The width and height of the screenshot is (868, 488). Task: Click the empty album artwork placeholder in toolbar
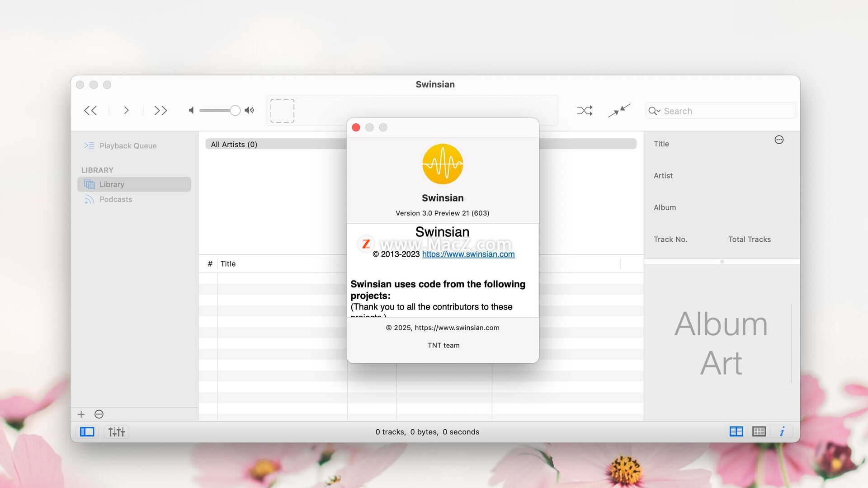pyautogui.click(x=283, y=111)
